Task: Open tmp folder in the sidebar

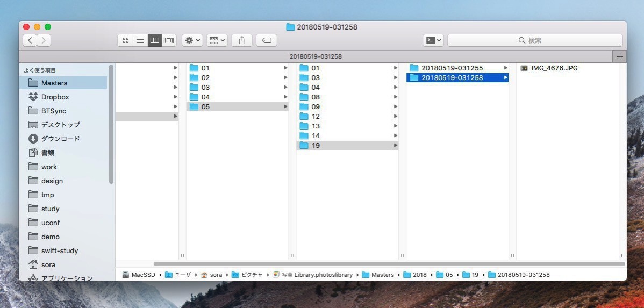Action: (x=63, y=195)
